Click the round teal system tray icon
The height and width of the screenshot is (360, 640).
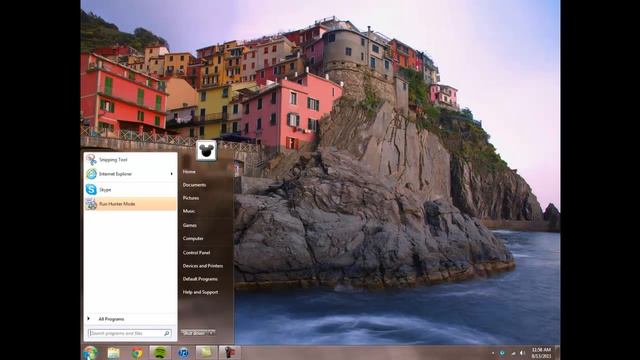pos(502,353)
